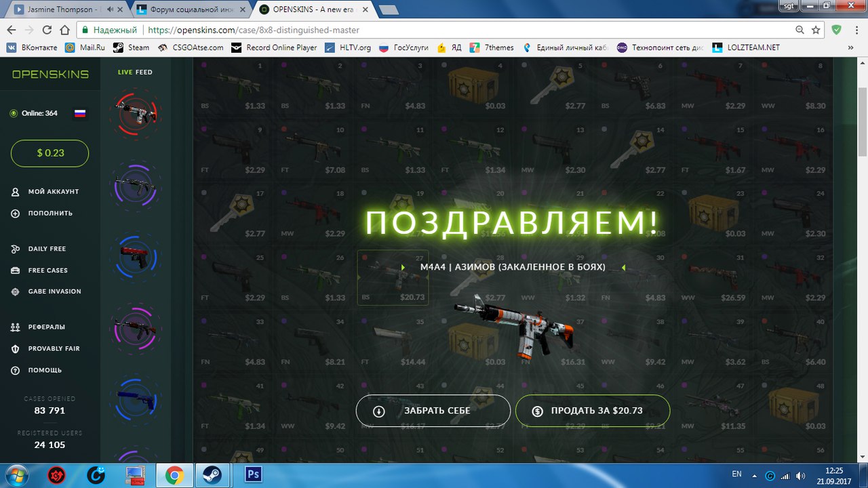Click the green shield extension icon
Viewport: 868px width, 488px height.
[x=837, y=30]
